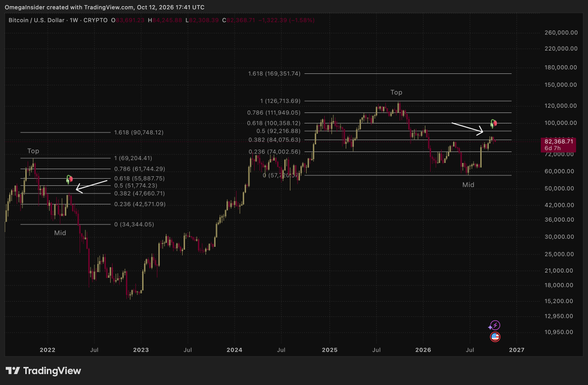Click the emoji sticker near the 100,000.00 price label

pos(493,123)
